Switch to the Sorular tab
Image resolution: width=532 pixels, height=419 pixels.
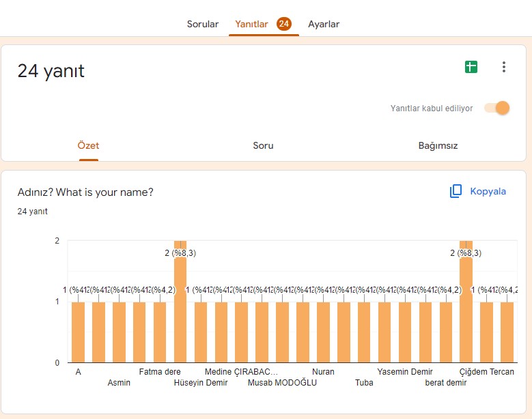pos(203,24)
